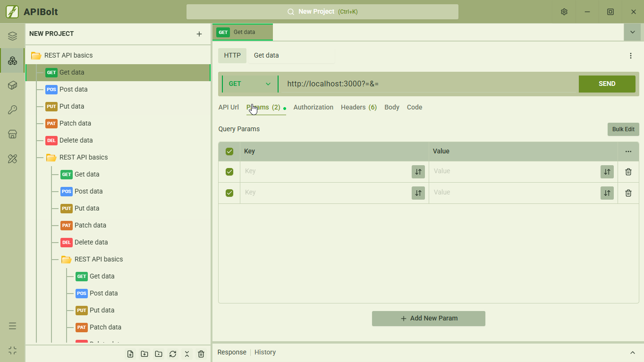Open the GET method dropdown

250,84
